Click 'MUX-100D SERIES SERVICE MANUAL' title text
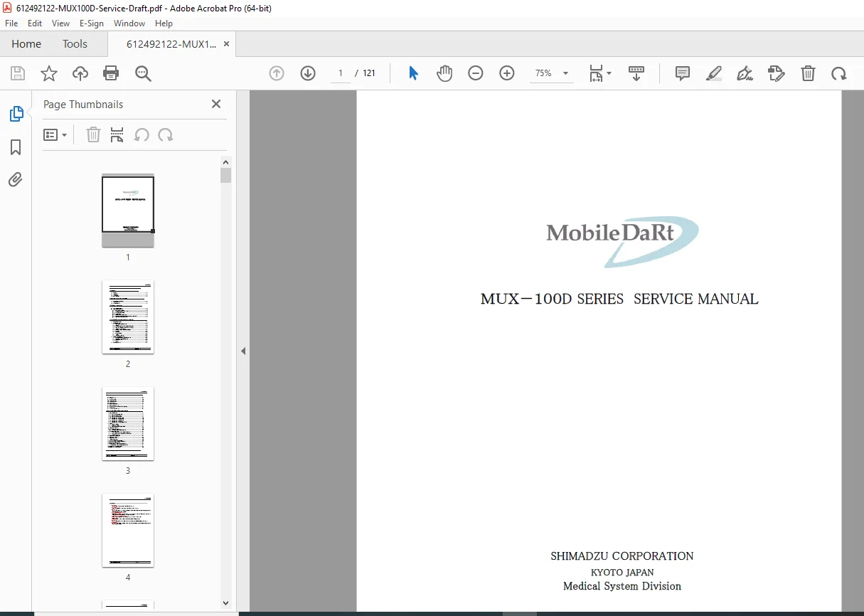 pos(619,299)
